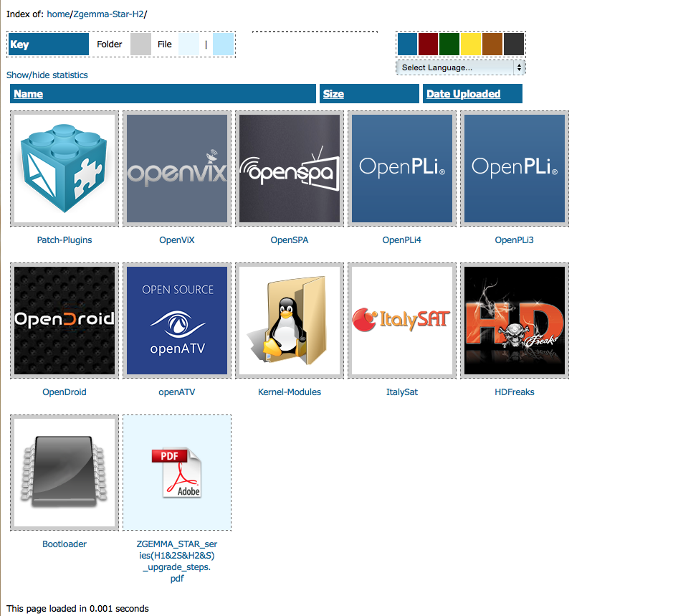Image resolution: width=673 pixels, height=616 pixels.
Task: Open the Kernel-Modules penguin folder icon
Action: pos(290,321)
